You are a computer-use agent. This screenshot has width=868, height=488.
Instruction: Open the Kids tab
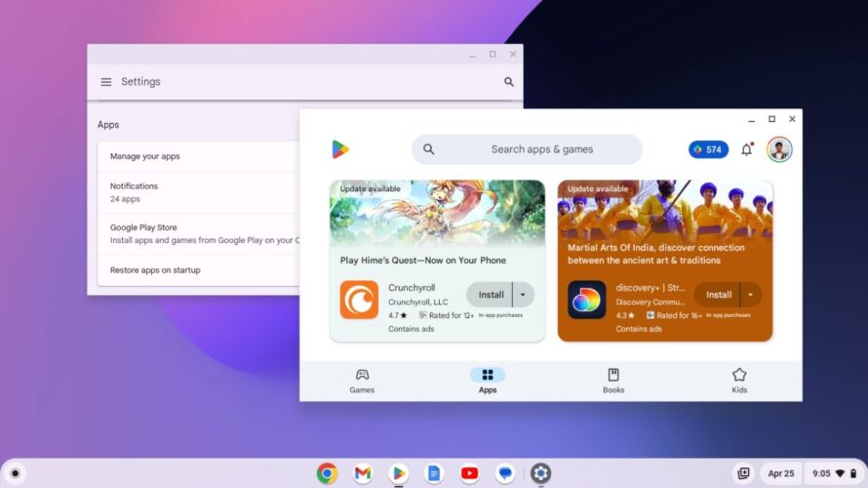(739, 381)
